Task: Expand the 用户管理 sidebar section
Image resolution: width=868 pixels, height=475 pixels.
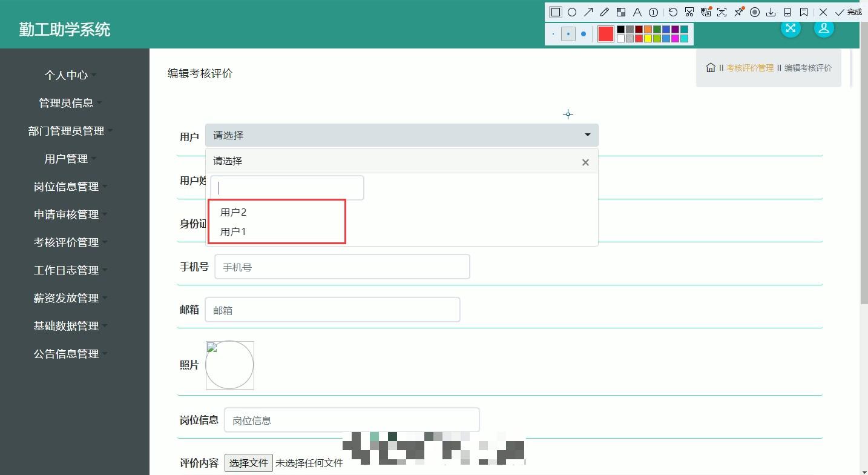Action: pos(67,159)
